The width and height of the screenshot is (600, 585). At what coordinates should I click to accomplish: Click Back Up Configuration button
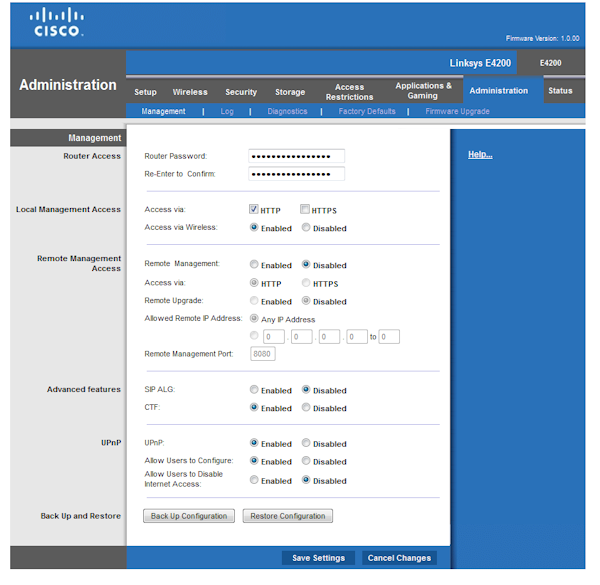click(189, 516)
